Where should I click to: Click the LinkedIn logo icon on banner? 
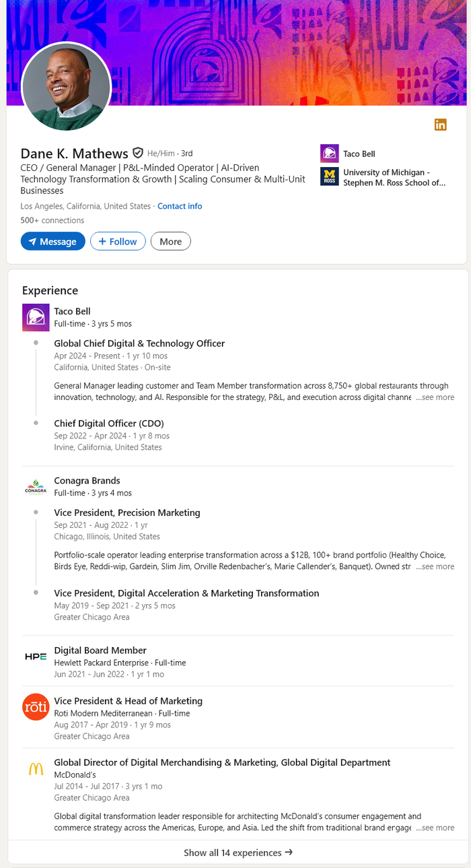[x=440, y=125]
